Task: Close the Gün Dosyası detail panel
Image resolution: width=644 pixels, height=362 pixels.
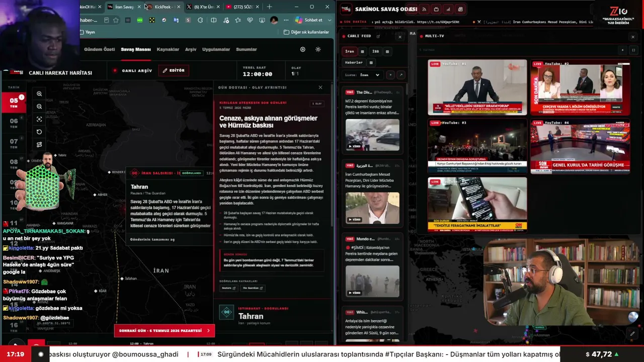Action: coord(320,87)
